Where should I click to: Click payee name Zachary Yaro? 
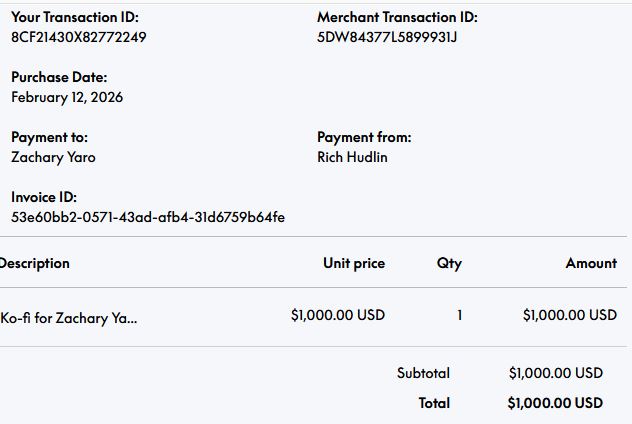[53, 157]
